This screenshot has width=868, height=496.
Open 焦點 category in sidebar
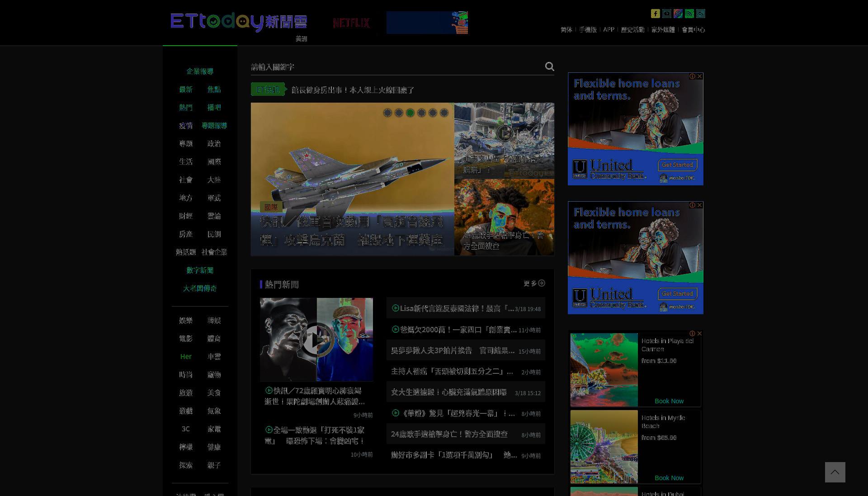coord(214,90)
